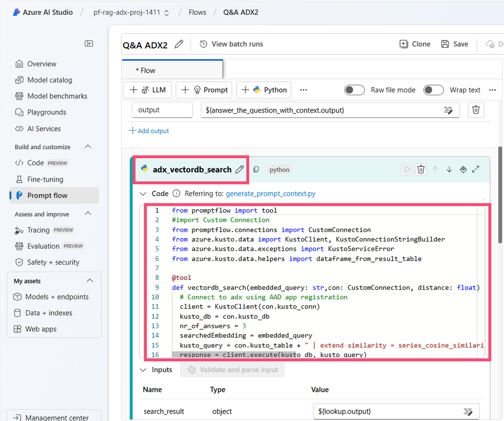Open Model catalog

pyautogui.click(x=43, y=80)
